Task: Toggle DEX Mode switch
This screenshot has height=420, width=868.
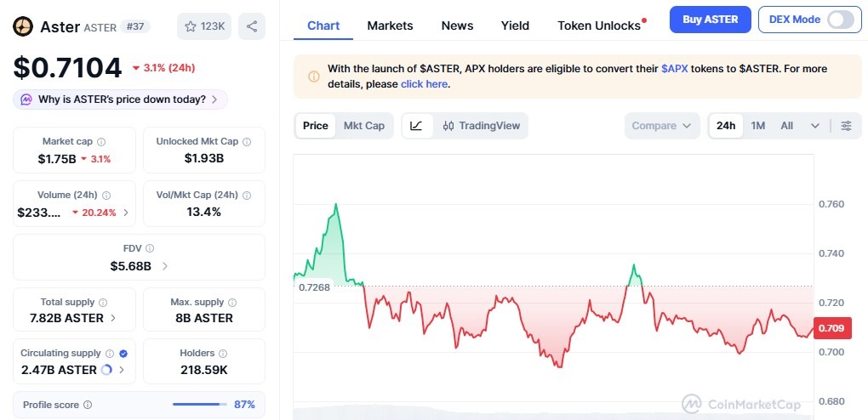Action: click(x=840, y=20)
